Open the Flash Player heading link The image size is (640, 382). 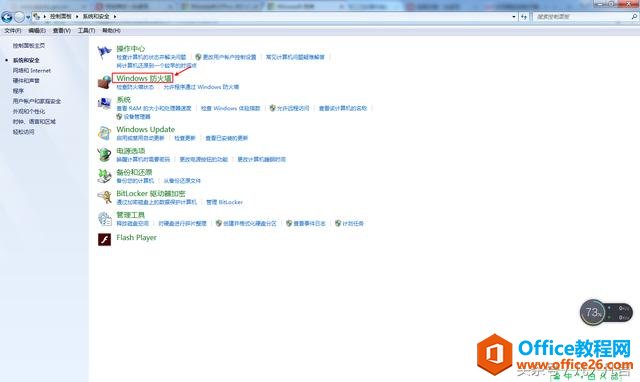click(136, 238)
